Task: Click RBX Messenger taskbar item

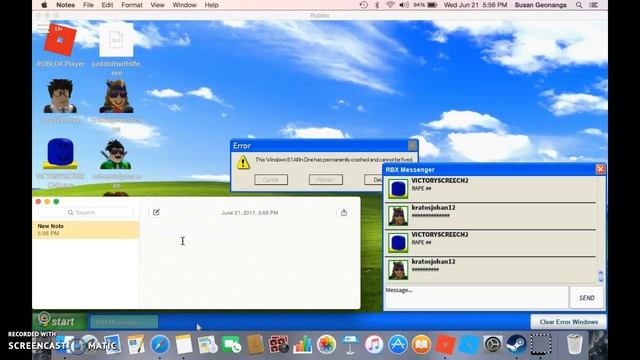Action: click(x=124, y=322)
